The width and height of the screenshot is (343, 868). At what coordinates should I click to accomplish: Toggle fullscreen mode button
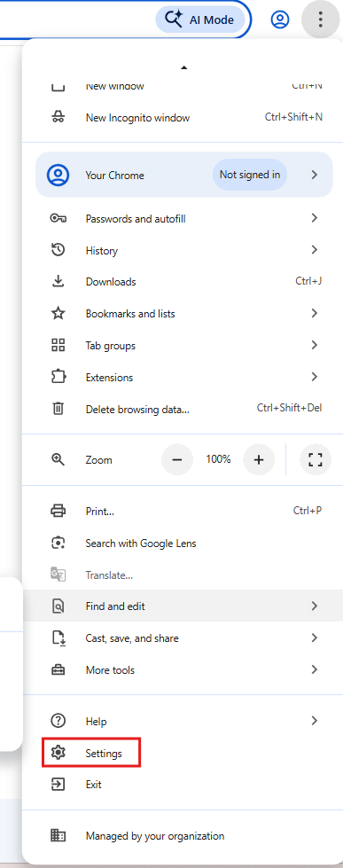tap(316, 459)
